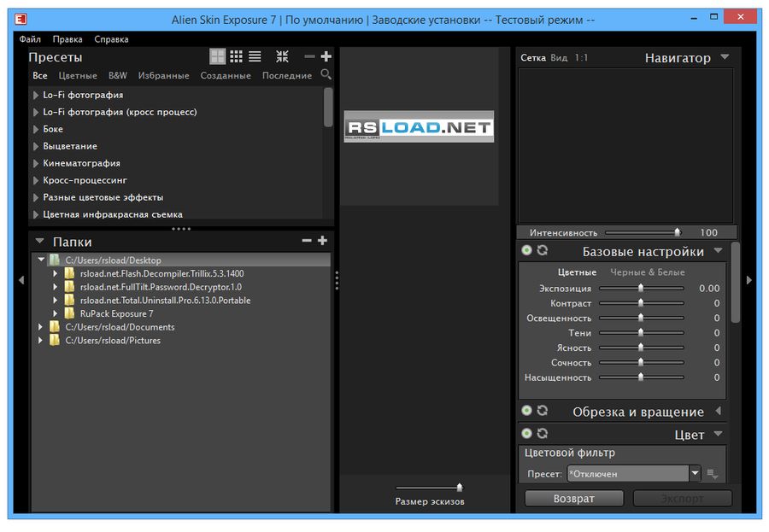The image size is (769, 532).
Task: Add folder with plus in Папки
Action: click(x=322, y=241)
